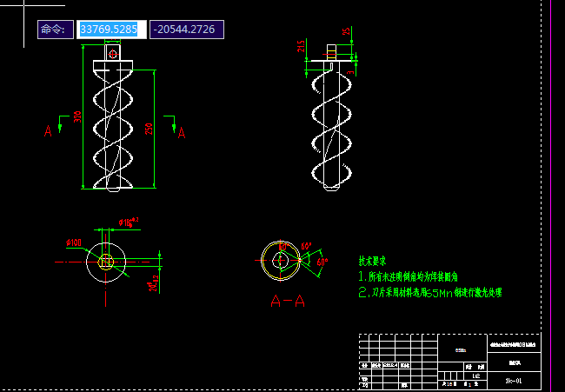Select the X coordinate field 33769.5285

tap(111, 30)
